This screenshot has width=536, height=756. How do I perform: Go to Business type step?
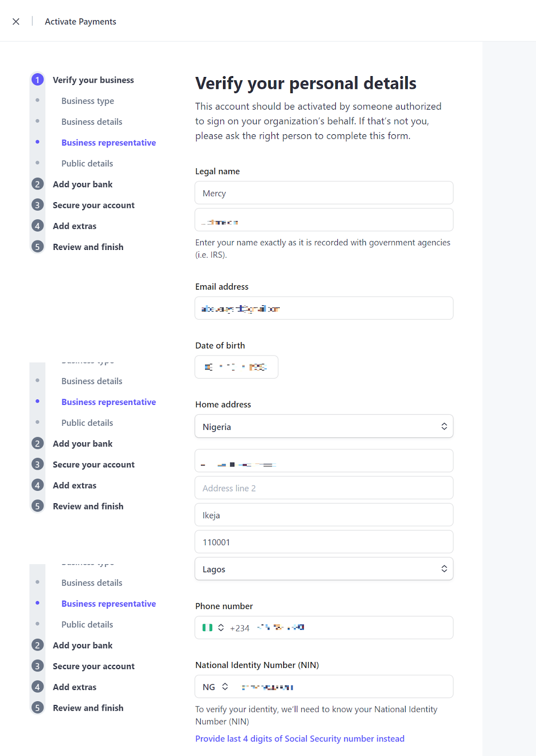pos(87,101)
